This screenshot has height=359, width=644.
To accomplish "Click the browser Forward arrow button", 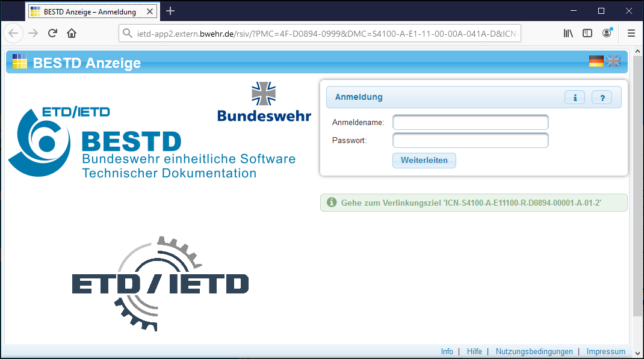I will pyautogui.click(x=33, y=33).
